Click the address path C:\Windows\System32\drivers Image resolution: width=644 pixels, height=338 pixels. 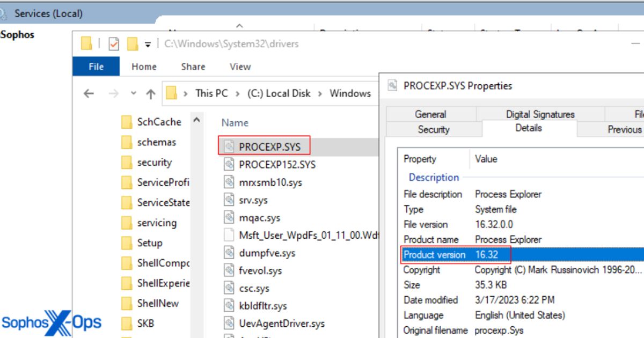[x=231, y=44]
